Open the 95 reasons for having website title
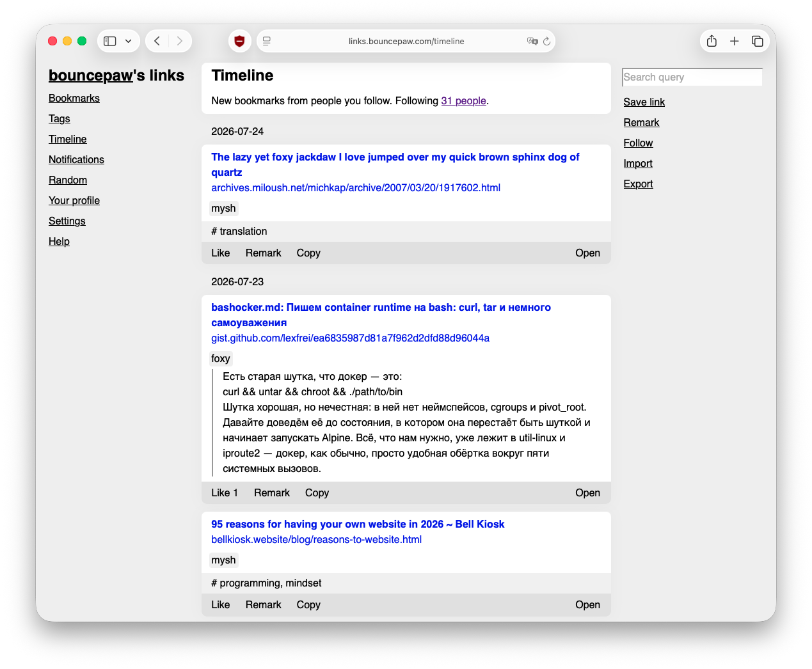This screenshot has height=669, width=812. (358, 524)
